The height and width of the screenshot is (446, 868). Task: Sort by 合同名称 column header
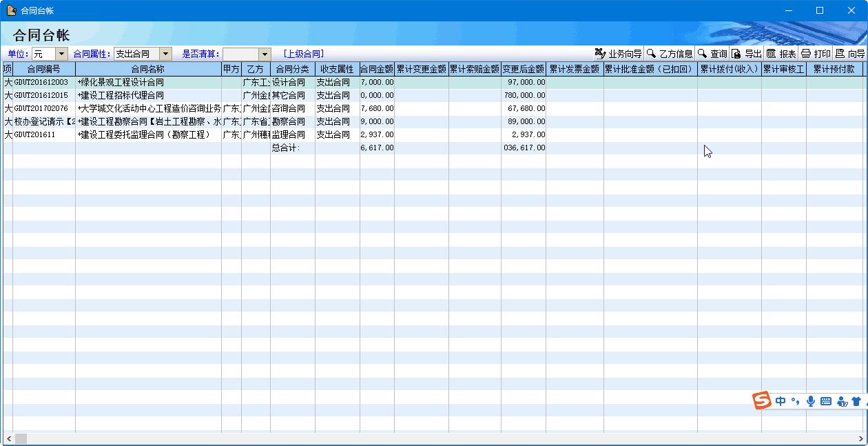coord(147,69)
